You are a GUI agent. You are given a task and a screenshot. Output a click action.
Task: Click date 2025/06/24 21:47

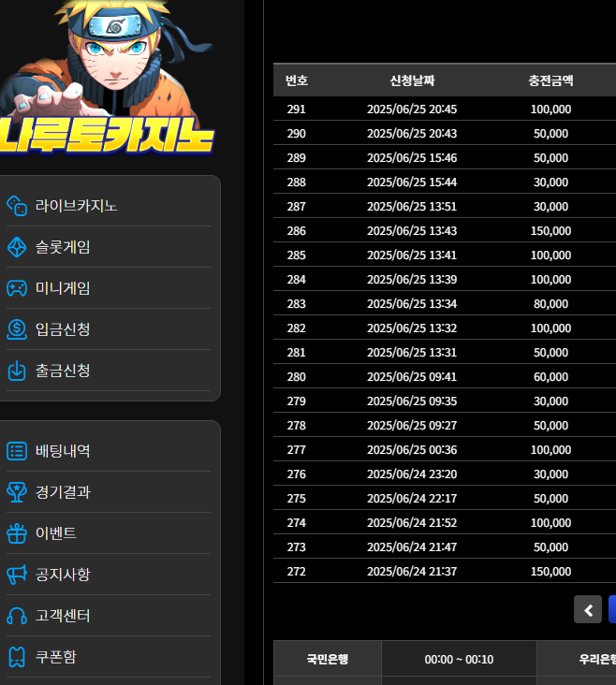(x=412, y=547)
